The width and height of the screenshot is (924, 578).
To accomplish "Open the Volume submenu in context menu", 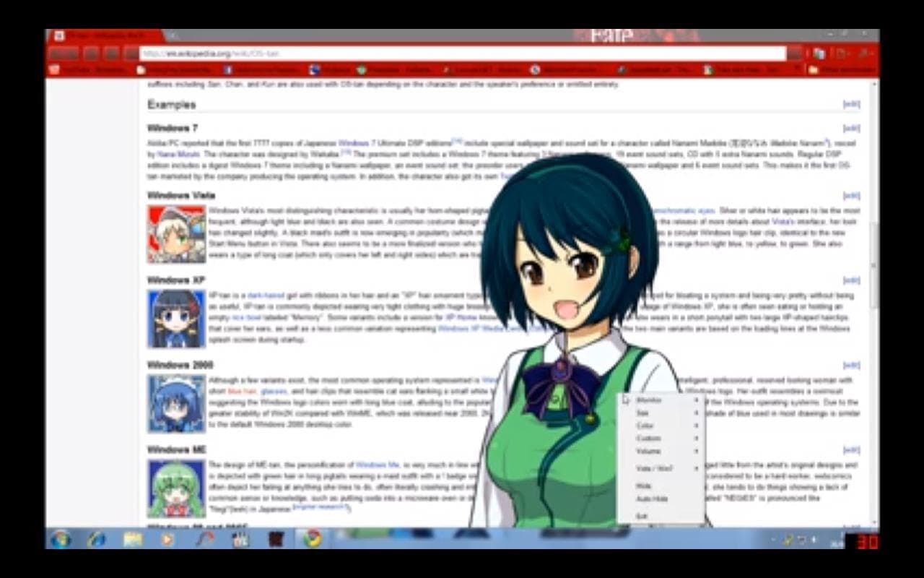I will [661, 452].
